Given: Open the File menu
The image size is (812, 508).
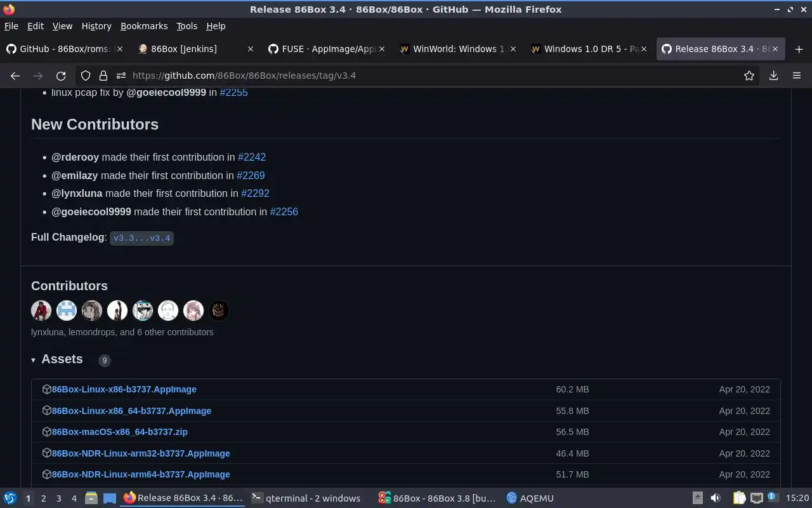Looking at the screenshot, I should [x=11, y=26].
